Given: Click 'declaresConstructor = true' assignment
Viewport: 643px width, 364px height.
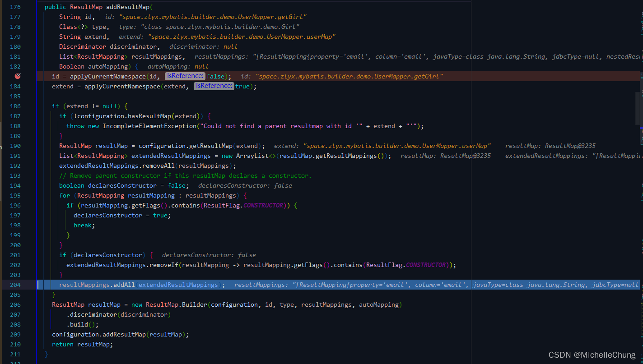Looking at the screenshot, I should pyautogui.click(x=120, y=215).
